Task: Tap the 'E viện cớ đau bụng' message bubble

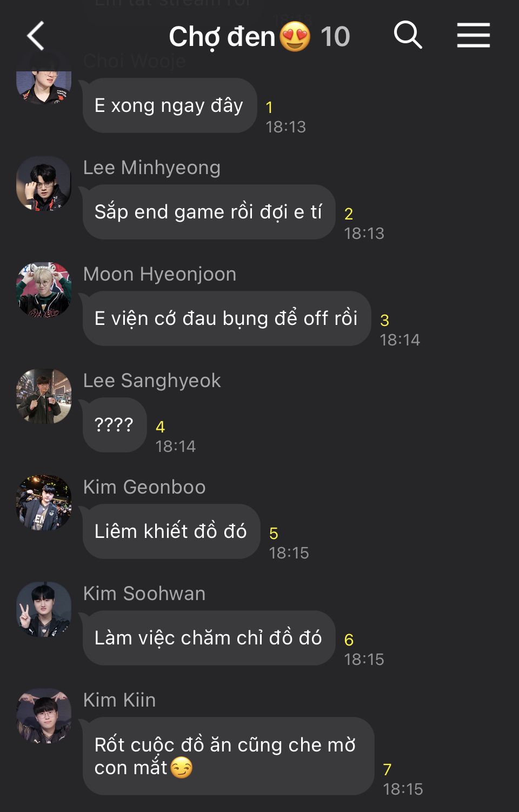Action: (x=227, y=318)
